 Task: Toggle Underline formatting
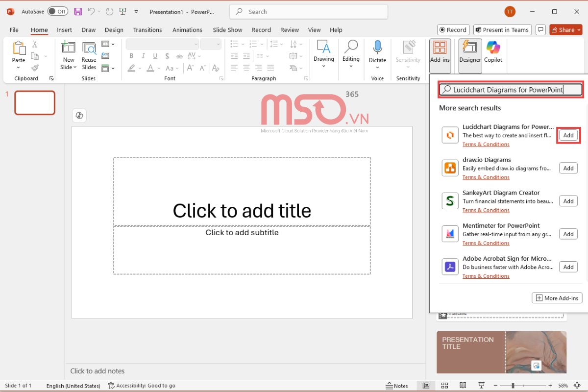[155, 56]
